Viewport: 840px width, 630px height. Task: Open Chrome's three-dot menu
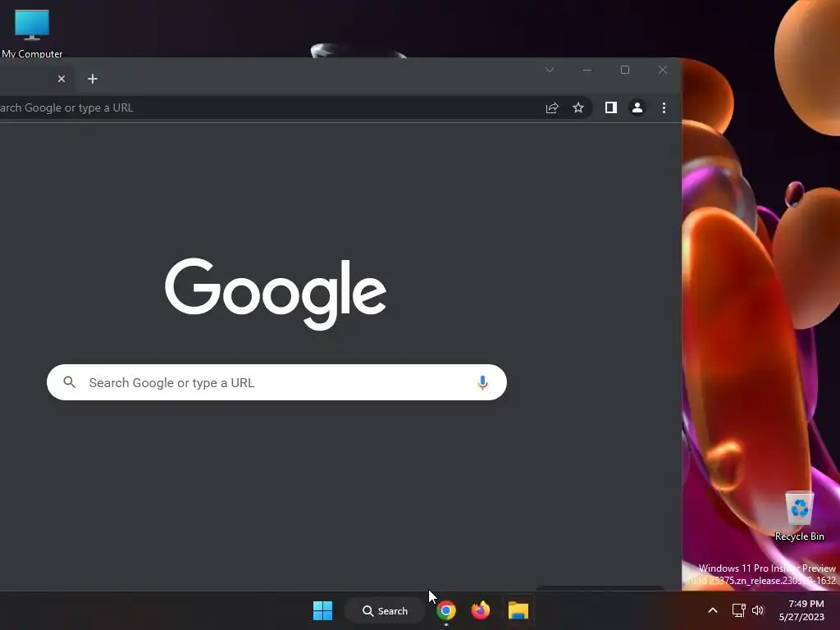664,107
